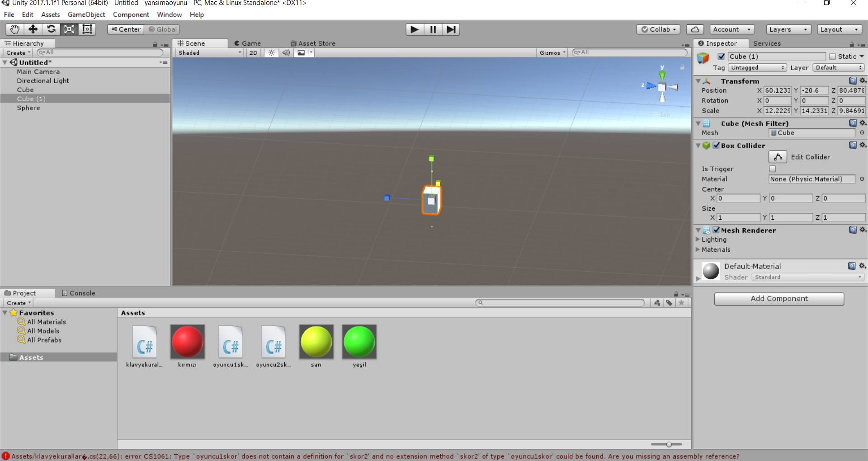This screenshot has height=461, width=868.
Task: Click the Add Component button
Action: tap(778, 299)
